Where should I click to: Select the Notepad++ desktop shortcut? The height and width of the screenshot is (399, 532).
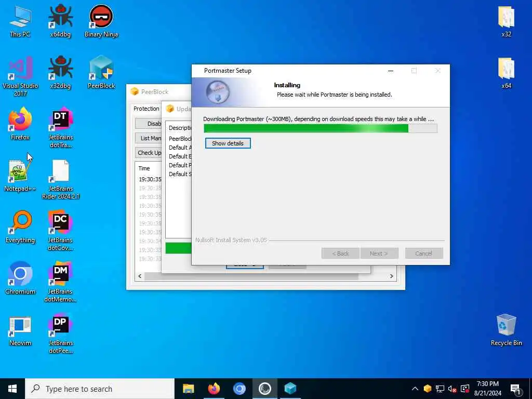pyautogui.click(x=20, y=177)
